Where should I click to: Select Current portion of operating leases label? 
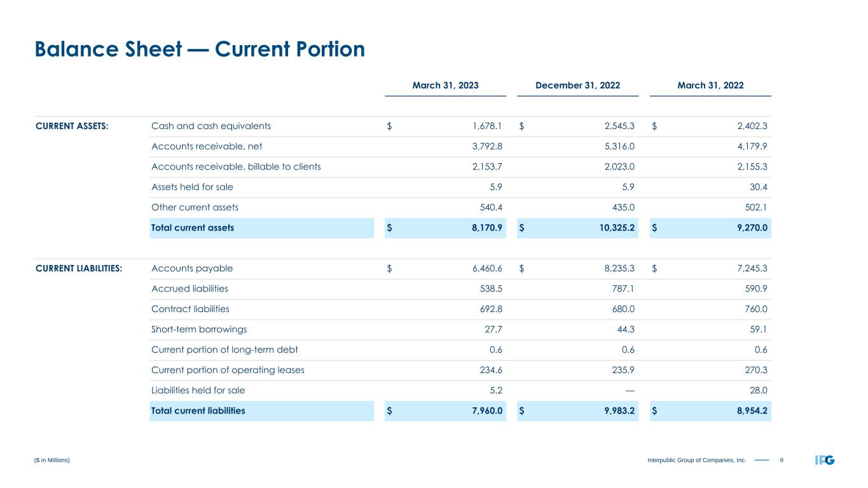coord(228,370)
